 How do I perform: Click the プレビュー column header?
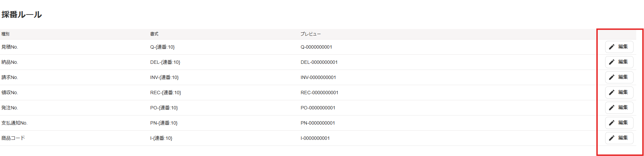pyautogui.click(x=311, y=34)
